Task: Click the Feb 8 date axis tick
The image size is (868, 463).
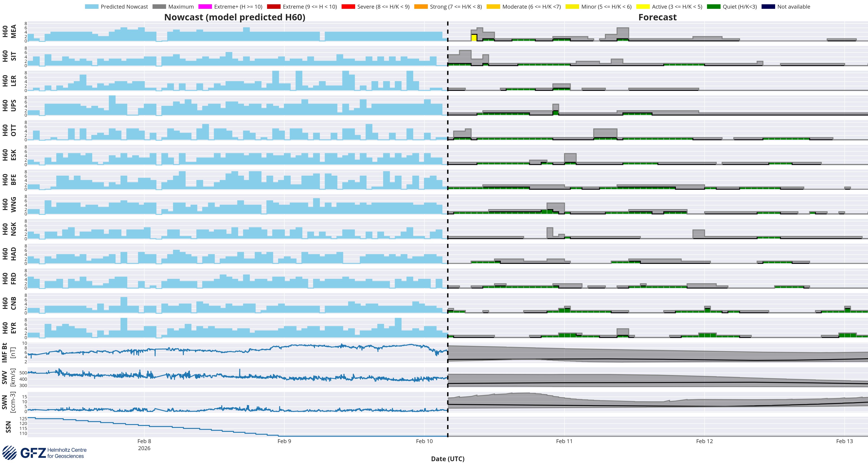Action: (x=144, y=441)
